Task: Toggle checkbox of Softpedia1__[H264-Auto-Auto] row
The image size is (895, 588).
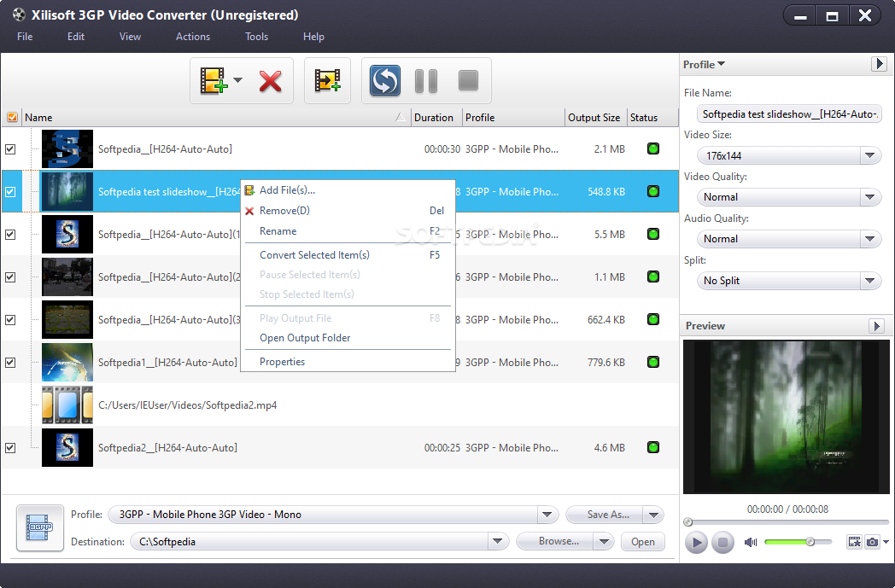Action: 10,363
